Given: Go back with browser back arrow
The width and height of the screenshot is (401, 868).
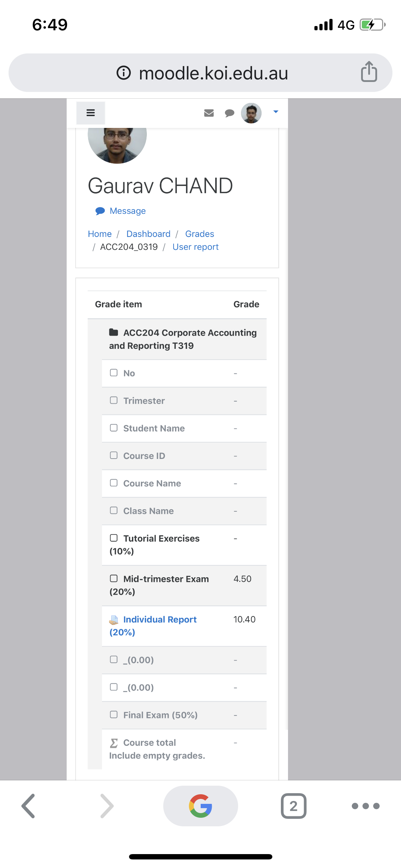Looking at the screenshot, I should click(x=28, y=806).
